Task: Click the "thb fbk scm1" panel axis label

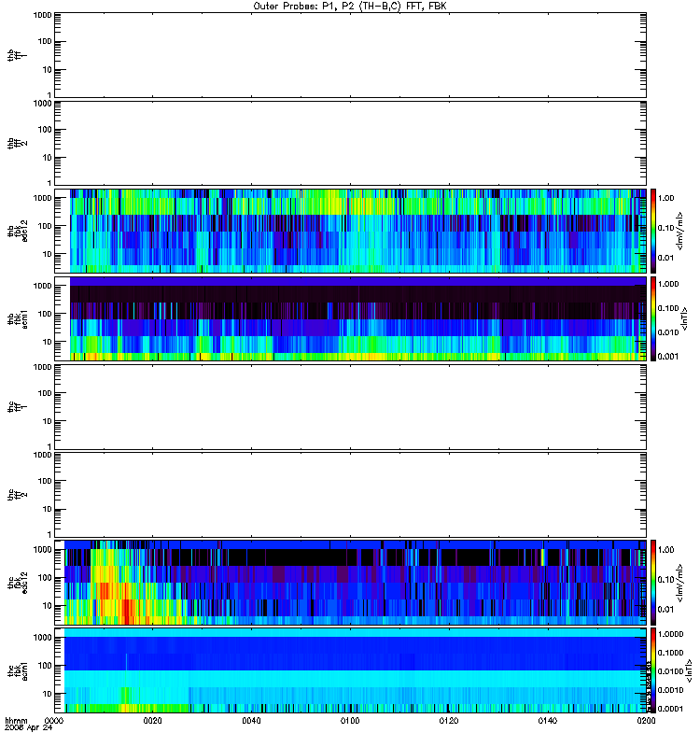Action: click(17, 318)
